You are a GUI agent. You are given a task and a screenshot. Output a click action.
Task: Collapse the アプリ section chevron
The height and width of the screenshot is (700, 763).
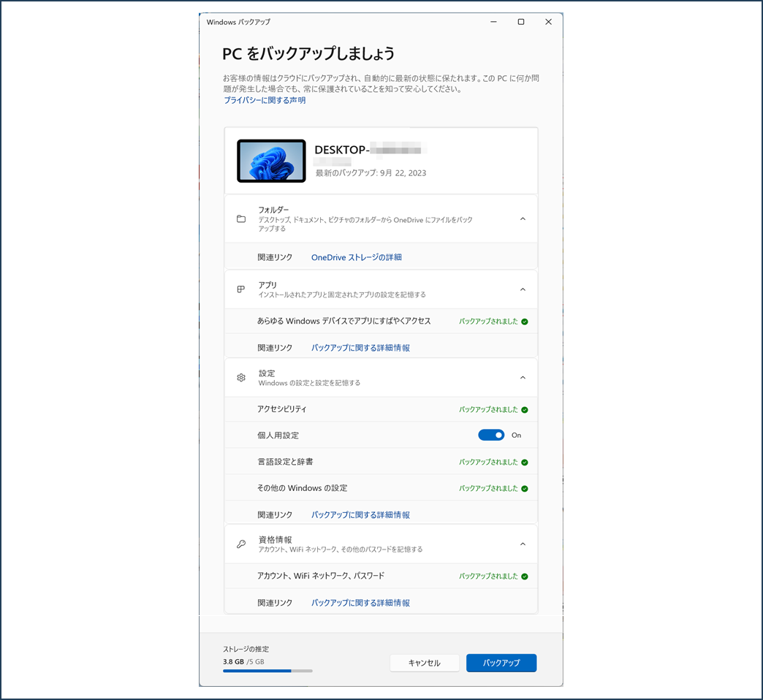pos(523,289)
